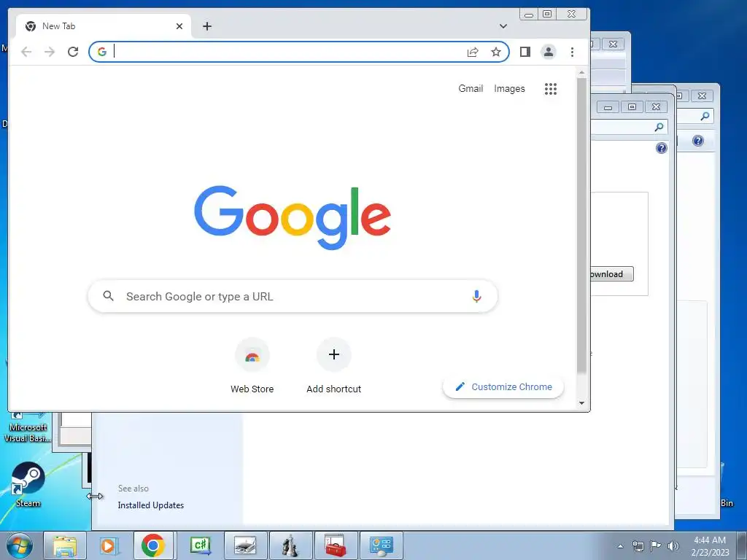Open the C# taskbar application
This screenshot has height=560, width=747.
coord(200,545)
